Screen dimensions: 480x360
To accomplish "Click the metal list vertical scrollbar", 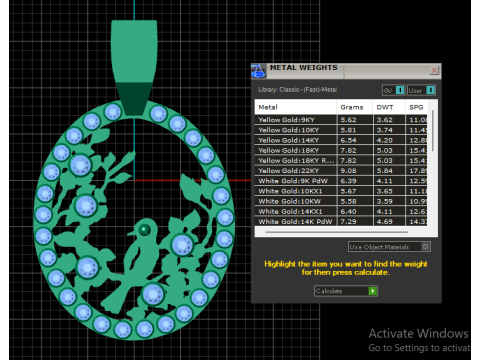I will coord(433,131).
